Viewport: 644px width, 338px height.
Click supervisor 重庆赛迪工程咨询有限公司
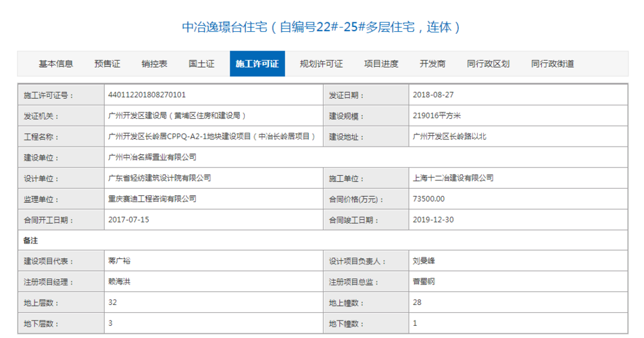152,199
